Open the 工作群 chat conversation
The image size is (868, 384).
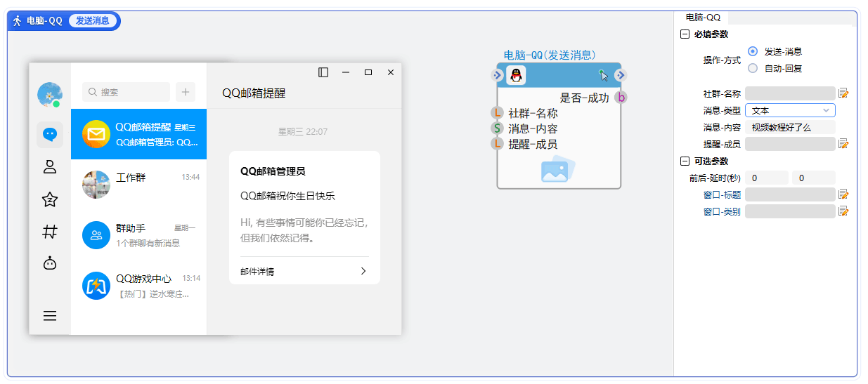pyautogui.click(x=138, y=185)
